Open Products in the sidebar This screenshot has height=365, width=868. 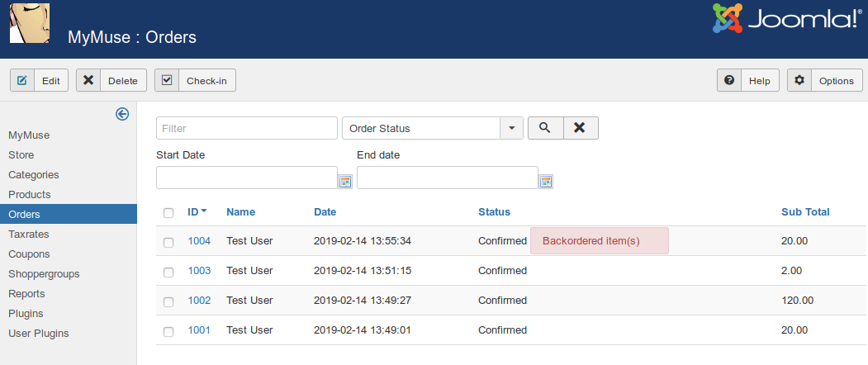click(30, 194)
